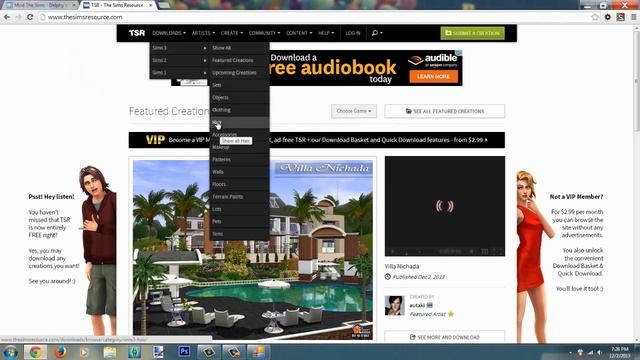Click the published date clock icon
The height and width of the screenshot is (360, 640).
coord(388,277)
